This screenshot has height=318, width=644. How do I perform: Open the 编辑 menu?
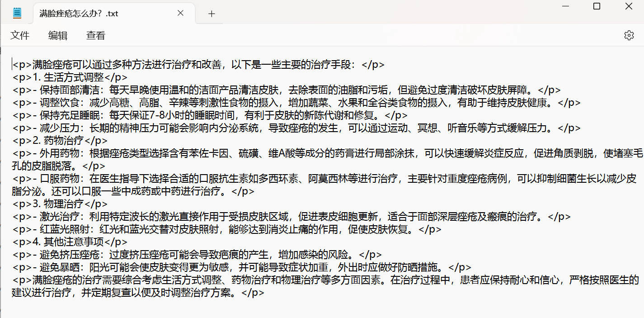point(58,35)
